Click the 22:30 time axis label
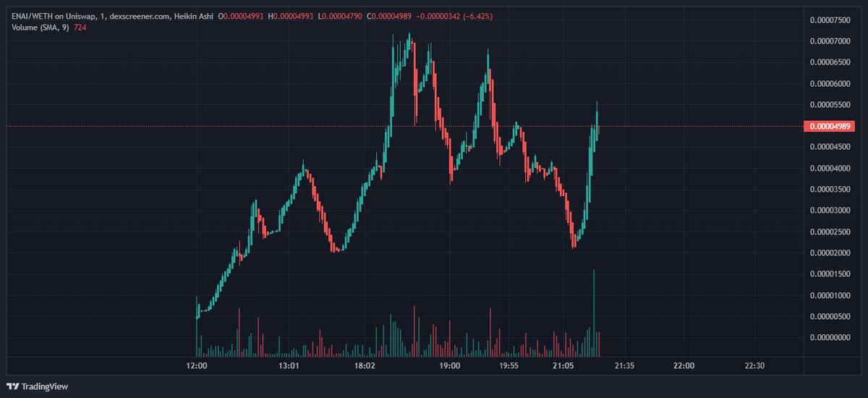This screenshot has height=398, width=868. click(754, 366)
